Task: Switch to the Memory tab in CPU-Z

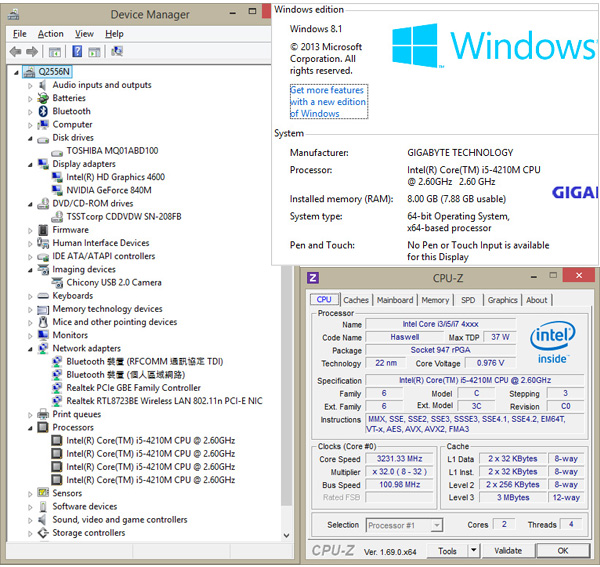Action: (x=435, y=300)
